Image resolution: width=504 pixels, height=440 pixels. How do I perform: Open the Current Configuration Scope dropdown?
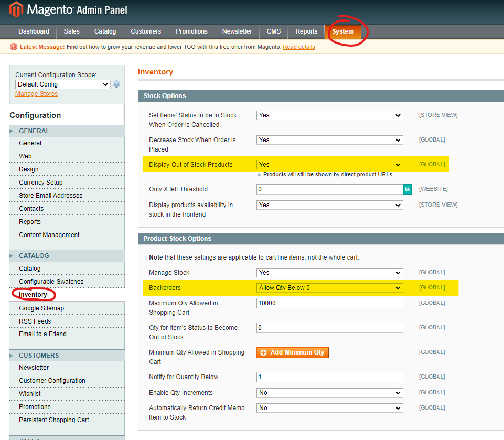(63, 84)
